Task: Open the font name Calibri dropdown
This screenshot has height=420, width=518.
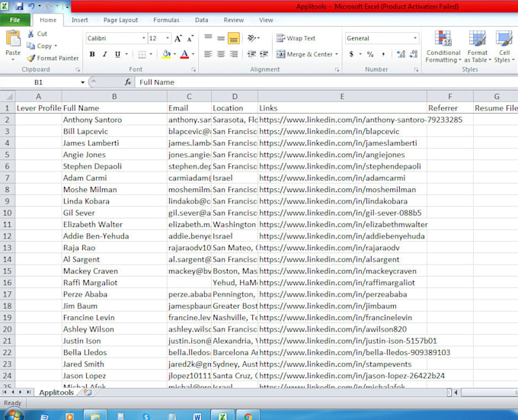Action: point(144,38)
